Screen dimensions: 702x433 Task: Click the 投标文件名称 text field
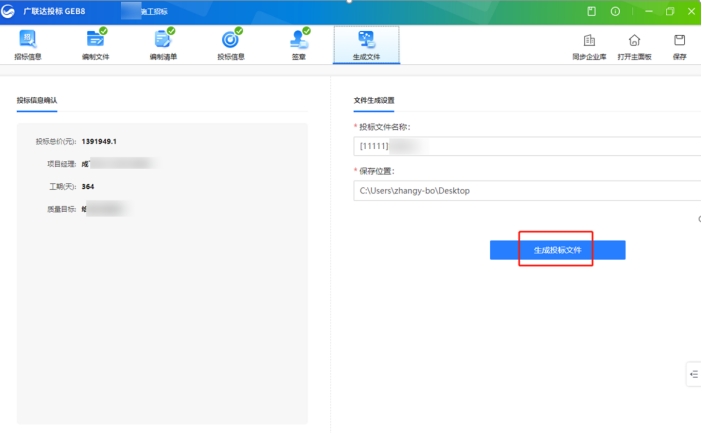[x=526, y=147]
